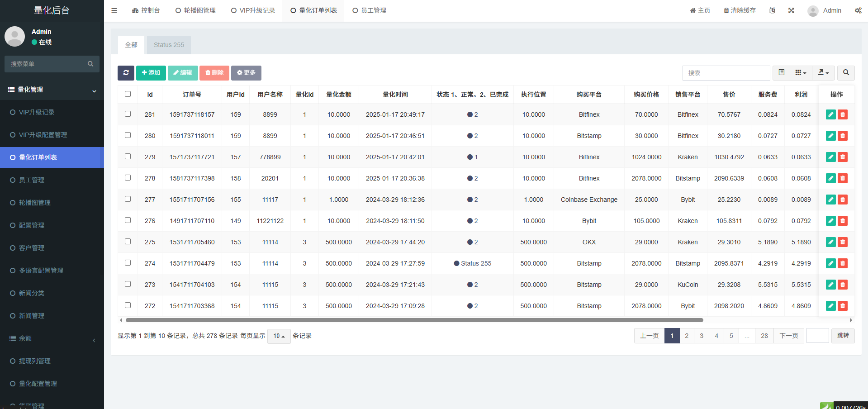Edit order row 281 with green pencil icon
Image resolution: width=868 pixels, height=409 pixels.
[x=831, y=114]
